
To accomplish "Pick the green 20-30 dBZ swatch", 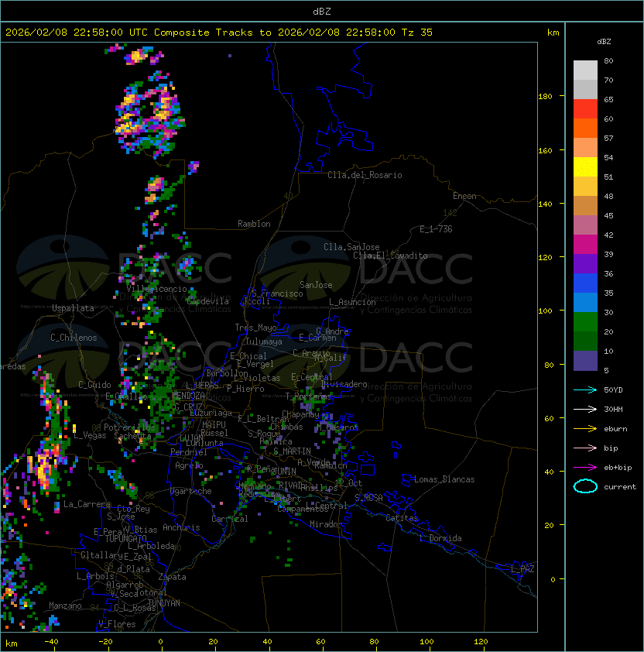I will tap(585, 322).
